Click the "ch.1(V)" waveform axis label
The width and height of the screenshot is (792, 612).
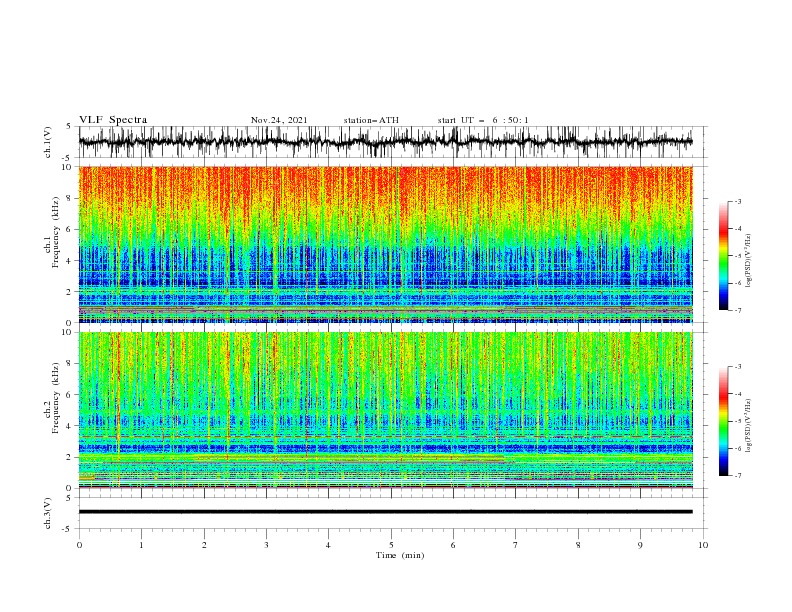[48, 142]
